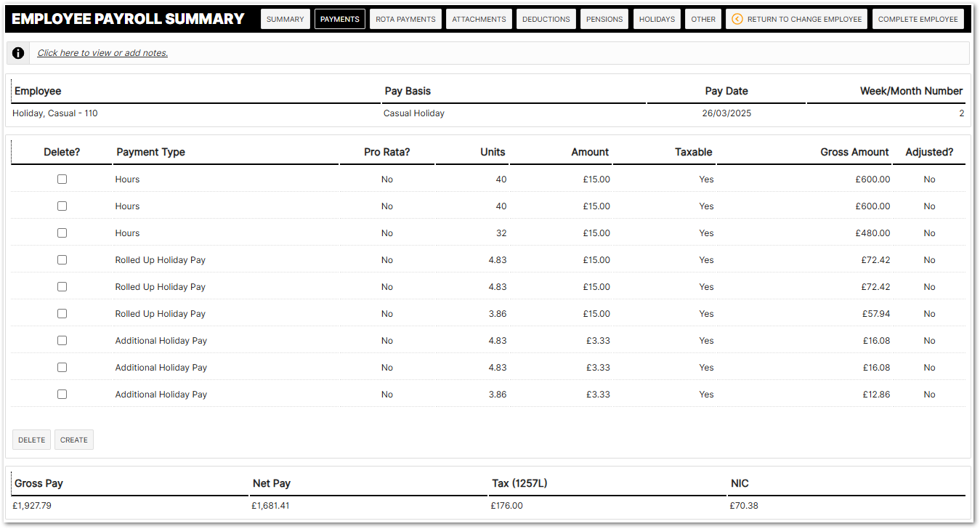Screen dimensions: 980x529
Task: Open the view or add notes link
Action: (x=102, y=53)
